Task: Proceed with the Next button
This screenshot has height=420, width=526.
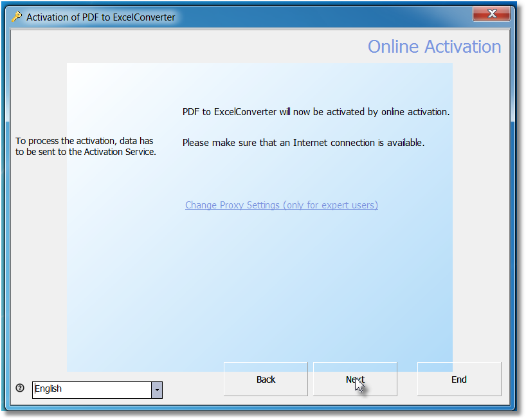Action: (355, 379)
